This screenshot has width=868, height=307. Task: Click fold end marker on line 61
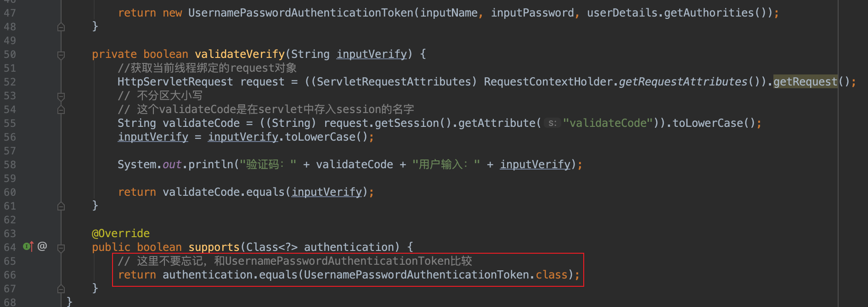(x=61, y=207)
